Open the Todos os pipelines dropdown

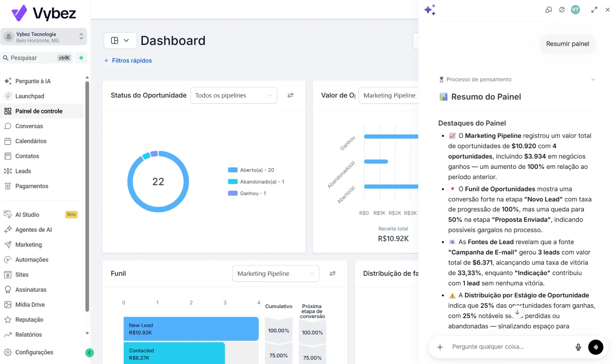click(234, 95)
